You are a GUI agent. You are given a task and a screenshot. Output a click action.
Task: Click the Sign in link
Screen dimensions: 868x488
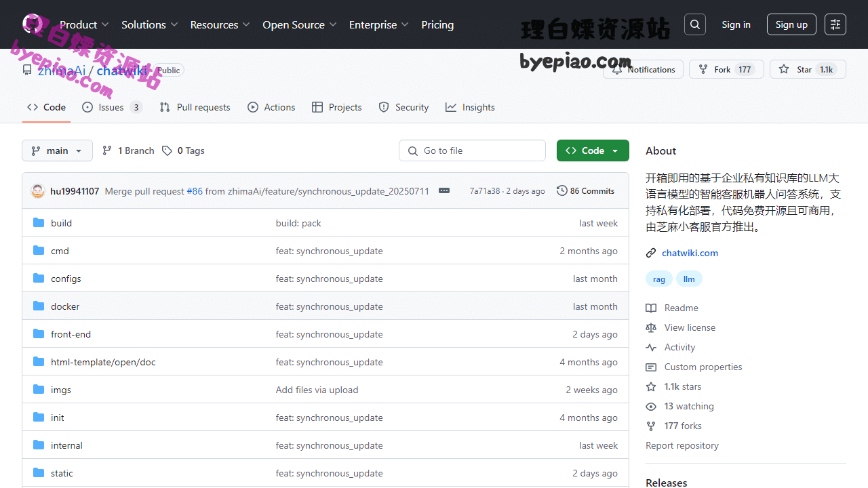coord(736,24)
